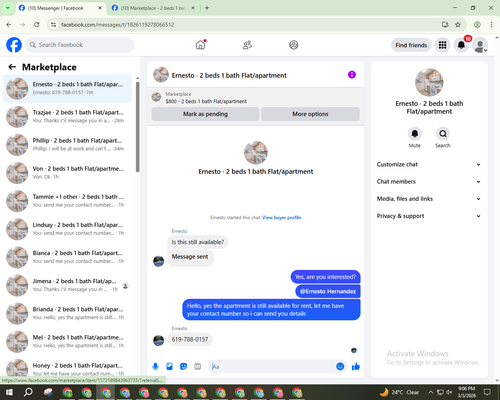500x400 pixels.
Task: Open the Tammie +1 other conversation
Action: pyautogui.click(x=67, y=201)
